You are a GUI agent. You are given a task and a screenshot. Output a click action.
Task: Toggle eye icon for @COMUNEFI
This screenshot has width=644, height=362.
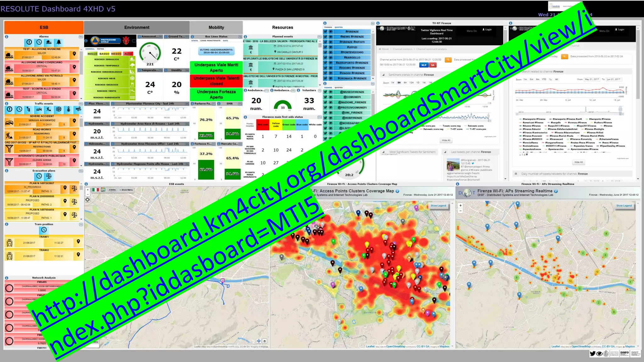point(330,97)
